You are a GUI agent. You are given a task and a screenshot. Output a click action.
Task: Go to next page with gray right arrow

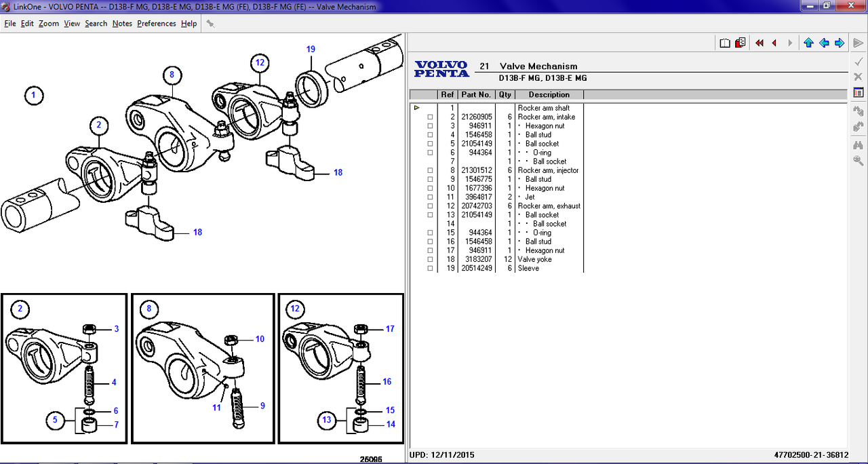click(790, 43)
